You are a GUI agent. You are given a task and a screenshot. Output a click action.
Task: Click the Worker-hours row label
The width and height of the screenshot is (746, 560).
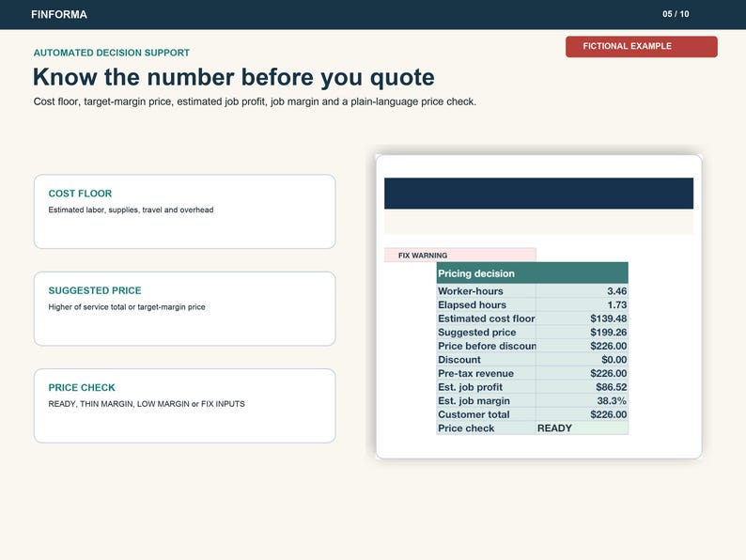[471, 291]
